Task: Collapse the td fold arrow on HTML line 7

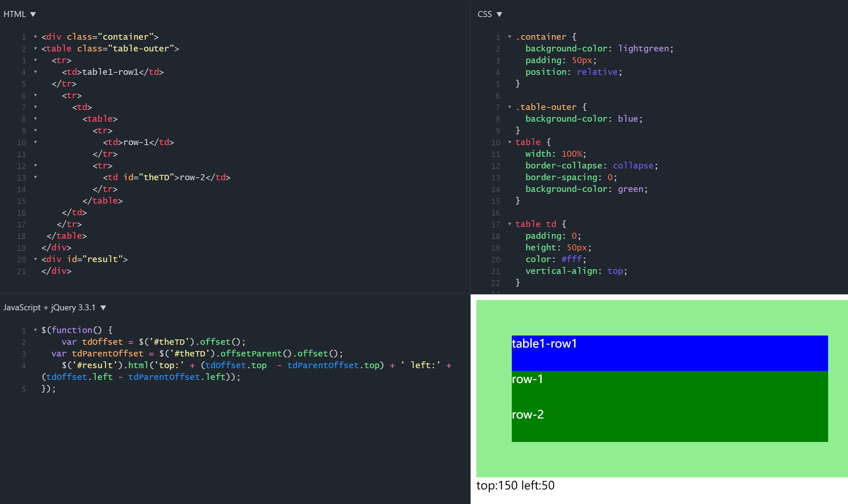Action: click(35, 107)
